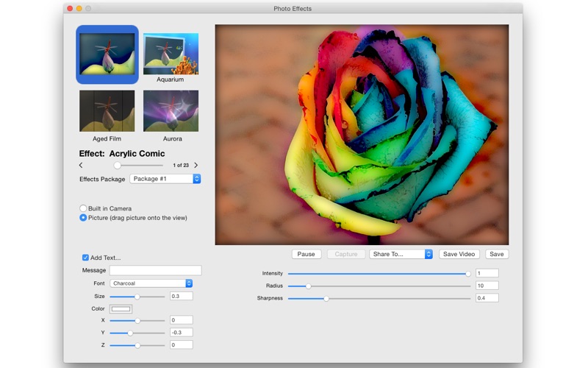Click the Message text field

pos(155,270)
